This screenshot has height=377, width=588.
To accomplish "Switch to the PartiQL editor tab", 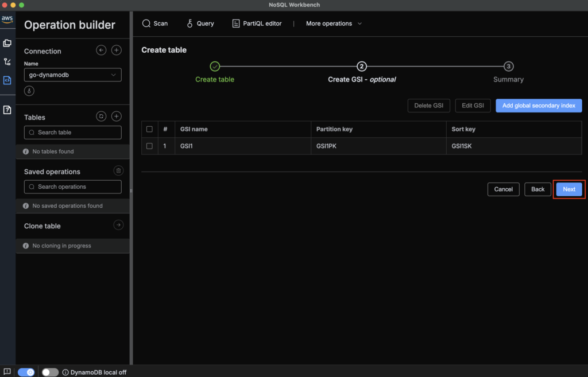I will coord(257,24).
